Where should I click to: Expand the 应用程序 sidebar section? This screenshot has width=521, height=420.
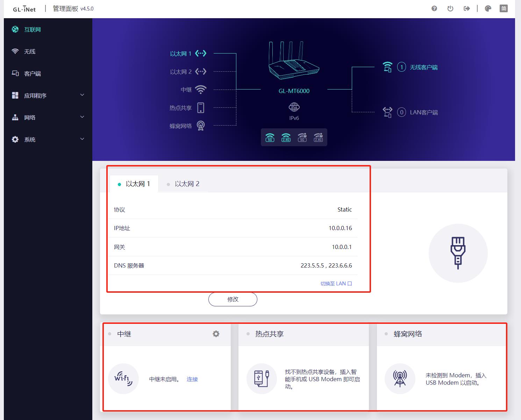[47, 95]
